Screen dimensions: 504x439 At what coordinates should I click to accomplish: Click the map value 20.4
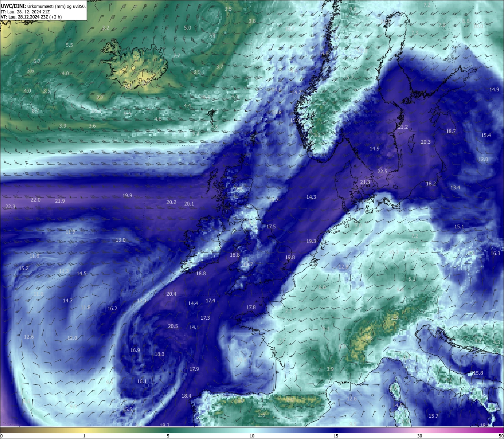point(171,294)
